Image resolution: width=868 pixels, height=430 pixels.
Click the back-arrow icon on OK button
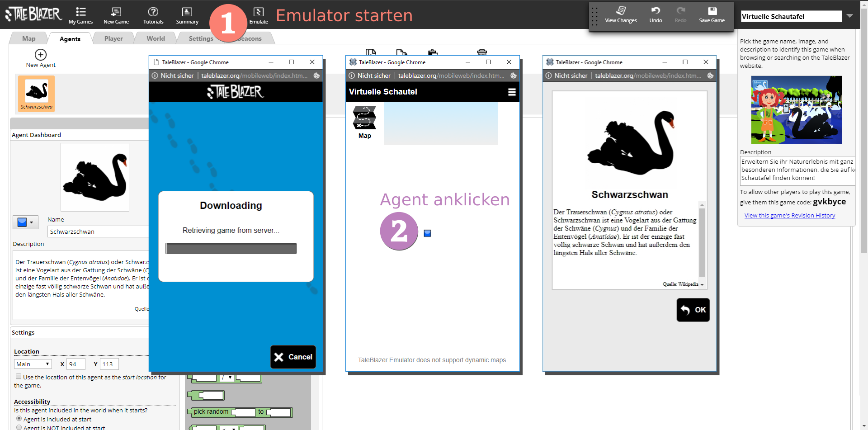pos(685,310)
